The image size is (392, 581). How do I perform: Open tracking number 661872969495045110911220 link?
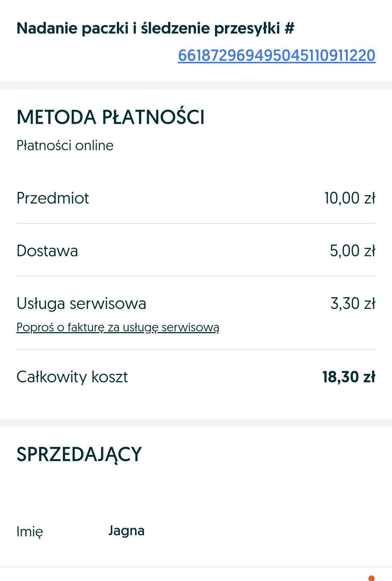click(x=277, y=56)
